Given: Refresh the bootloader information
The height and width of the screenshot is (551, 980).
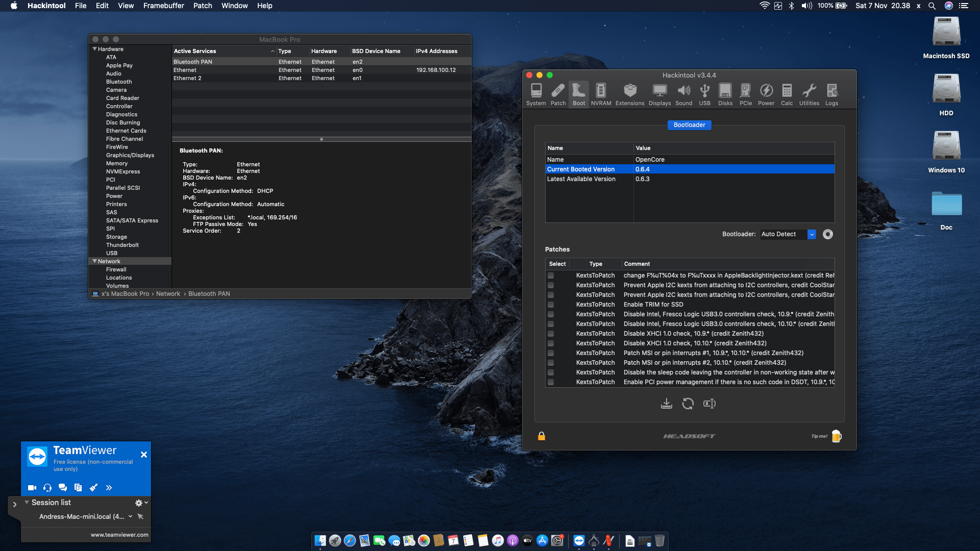Looking at the screenshot, I should pyautogui.click(x=688, y=404).
